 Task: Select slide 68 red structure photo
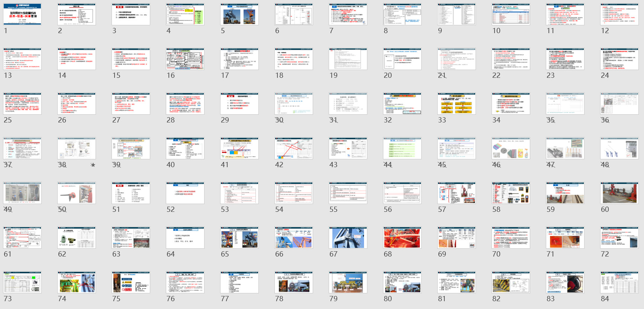pos(402,238)
